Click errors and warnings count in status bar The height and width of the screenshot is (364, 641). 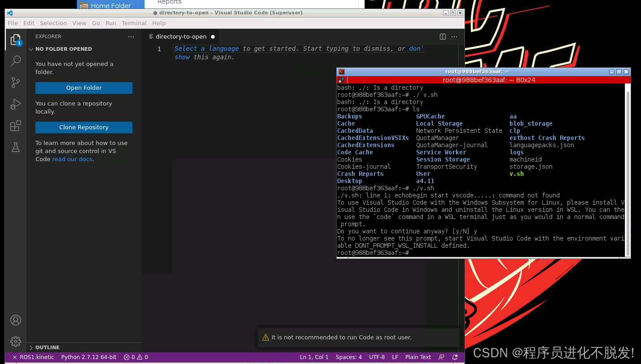pos(136,357)
